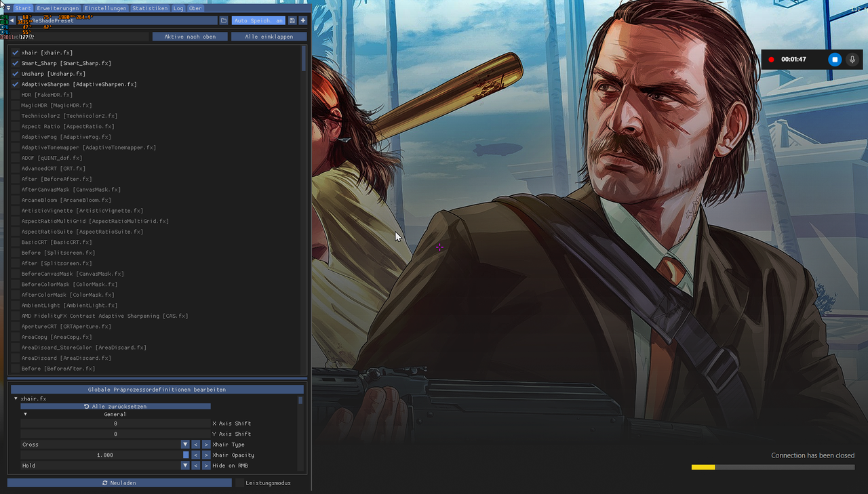The image size is (868, 494).
Task: Click the Auto Speich. an button
Action: 258,20
